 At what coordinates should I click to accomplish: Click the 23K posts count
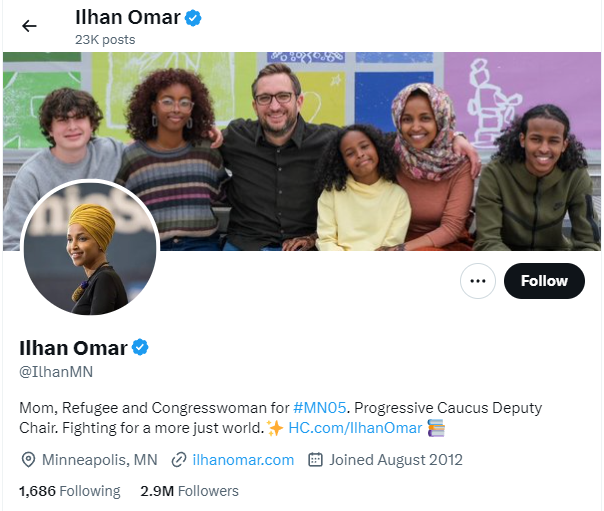(x=105, y=40)
